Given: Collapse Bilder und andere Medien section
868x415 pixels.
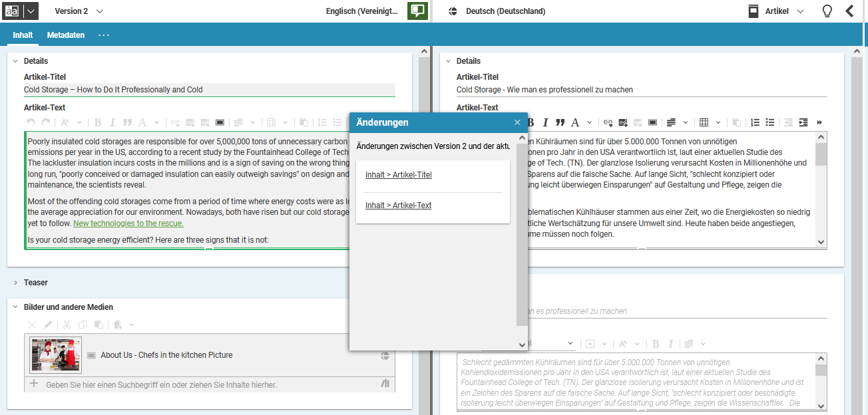Looking at the screenshot, I should pyautogui.click(x=15, y=307).
